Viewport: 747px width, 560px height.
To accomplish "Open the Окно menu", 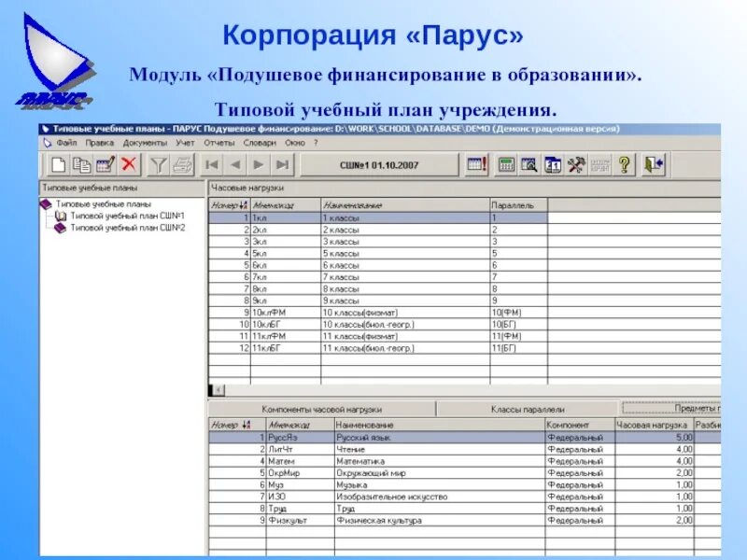I will coord(295,143).
